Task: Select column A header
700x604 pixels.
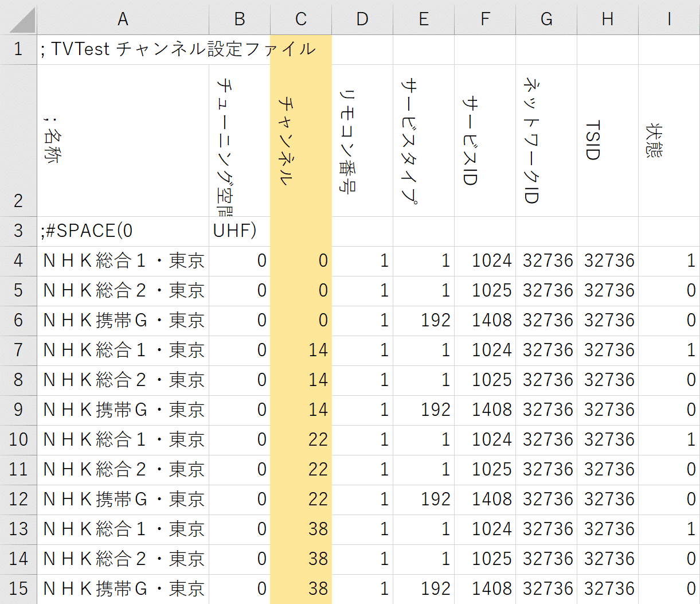Action: pyautogui.click(x=123, y=19)
